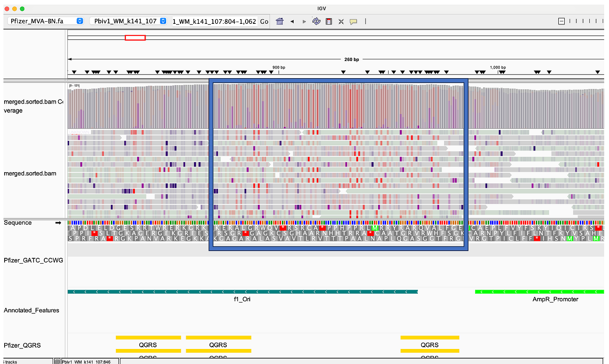Click the red region box in ideogram
This screenshot has width=609, height=364.
[135, 38]
